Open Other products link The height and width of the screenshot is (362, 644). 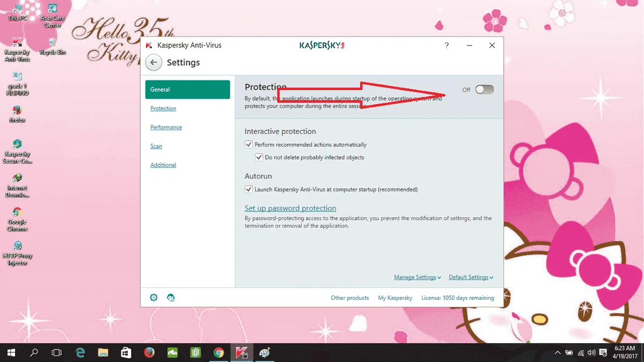pyautogui.click(x=350, y=298)
